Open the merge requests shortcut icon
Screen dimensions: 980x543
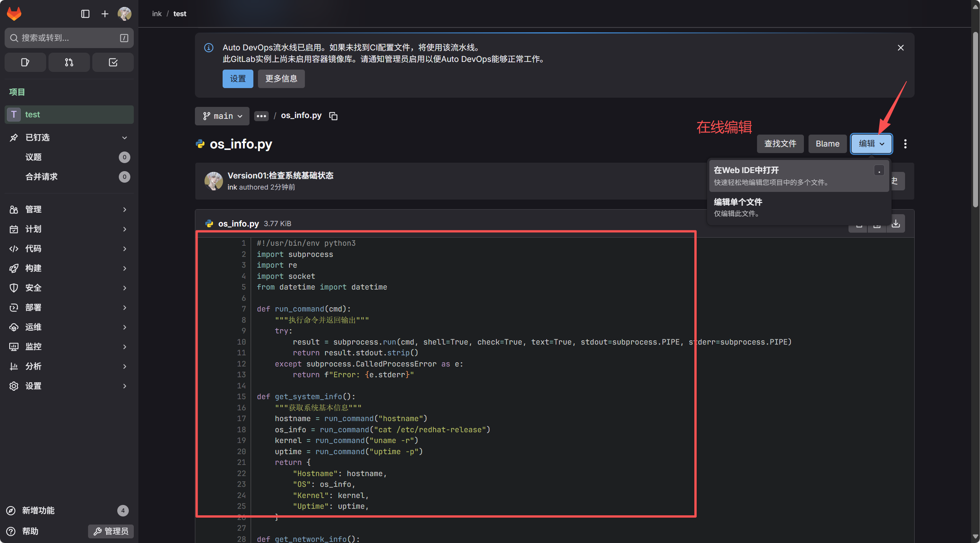click(69, 62)
